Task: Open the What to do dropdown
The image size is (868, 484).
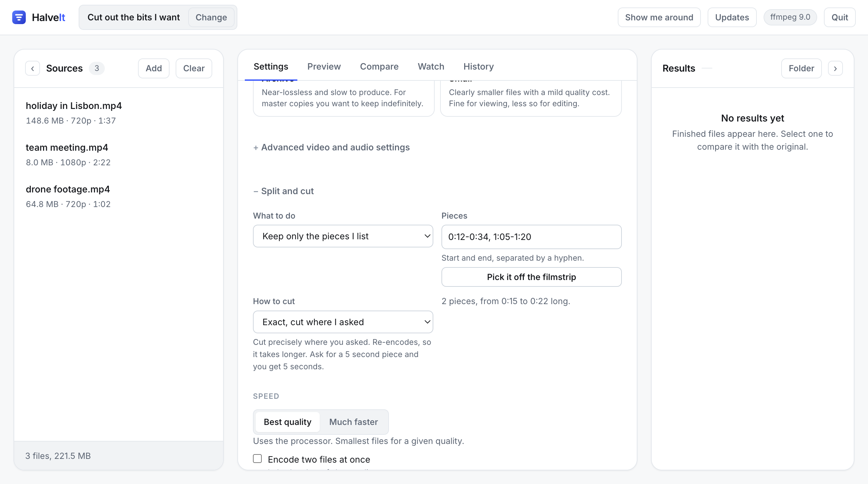Action: click(x=343, y=236)
